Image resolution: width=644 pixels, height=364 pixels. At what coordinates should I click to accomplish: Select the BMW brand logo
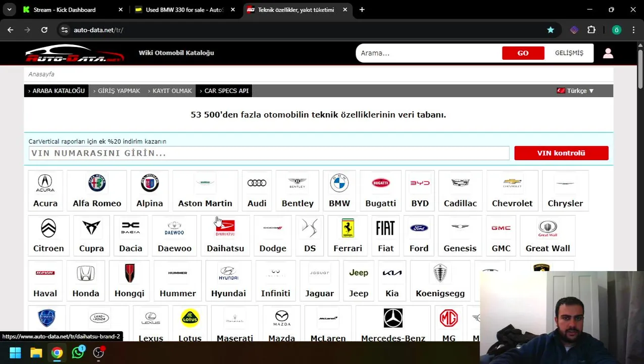tap(339, 183)
